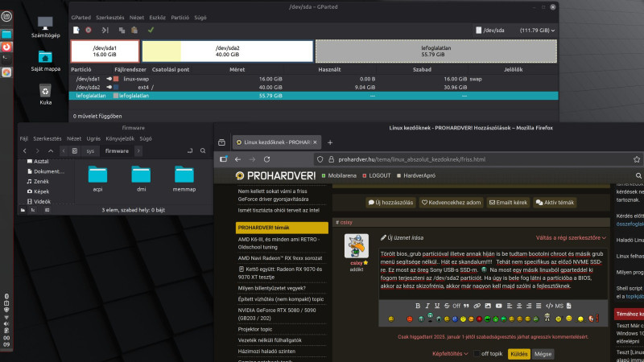This screenshot has height=362, width=644.
Task: Click the root drive icon in path bar
Action: tap(75, 151)
